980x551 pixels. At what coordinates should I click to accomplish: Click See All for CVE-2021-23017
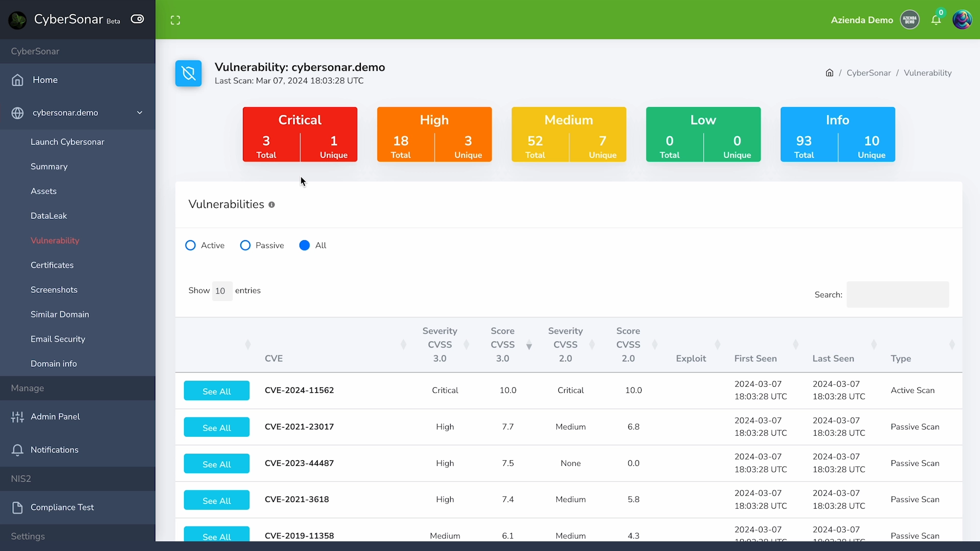(216, 427)
